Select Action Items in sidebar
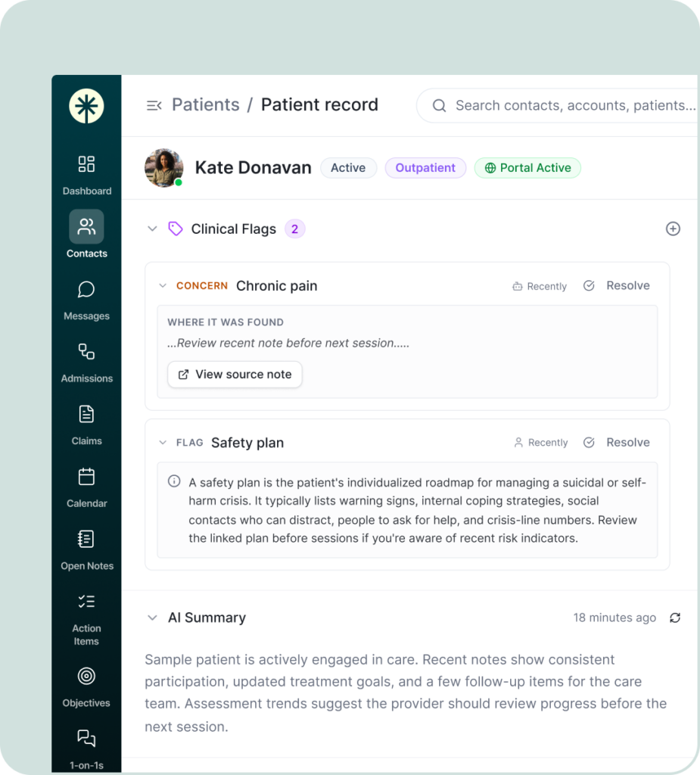The width and height of the screenshot is (700, 775). tap(86, 620)
